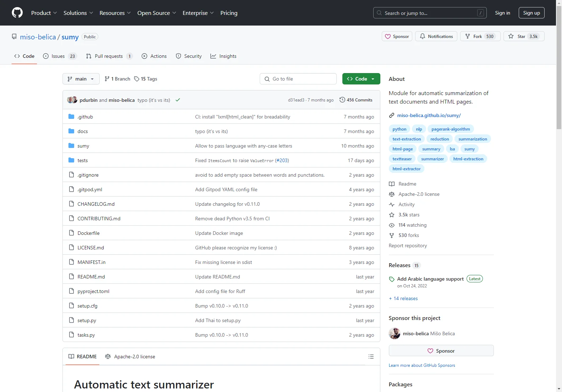Image resolution: width=562 pixels, height=392 pixels.
Task: Open pyproject.toml file
Action: [94, 292]
